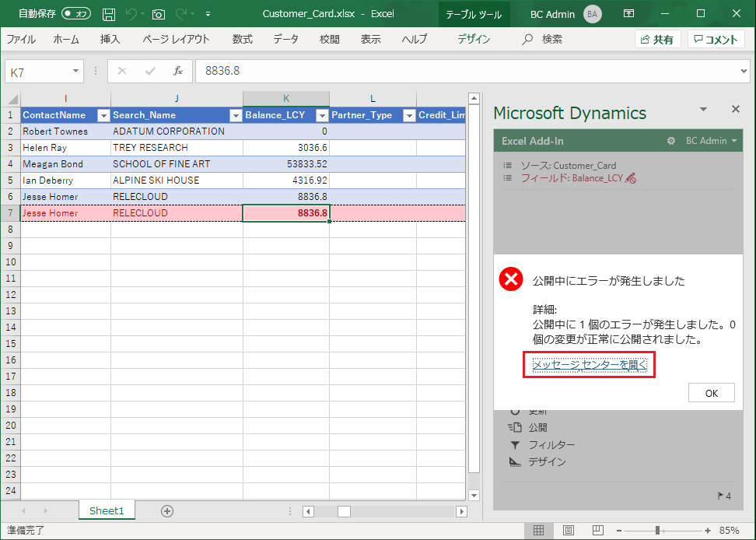Open the ContactName column filter dropdown
756x540 pixels.
coord(103,115)
